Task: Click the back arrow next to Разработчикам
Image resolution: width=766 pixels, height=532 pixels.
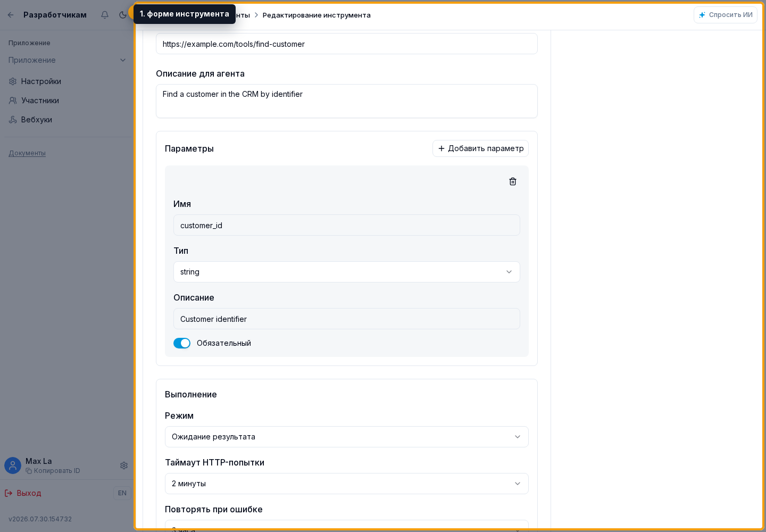Action: 11,15
